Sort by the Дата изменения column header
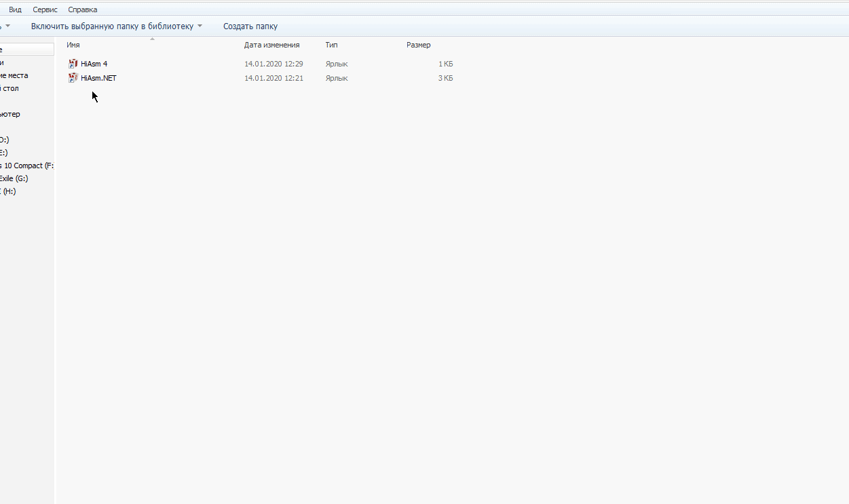This screenshot has width=849, height=504. pyautogui.click(x=272, y=45)
